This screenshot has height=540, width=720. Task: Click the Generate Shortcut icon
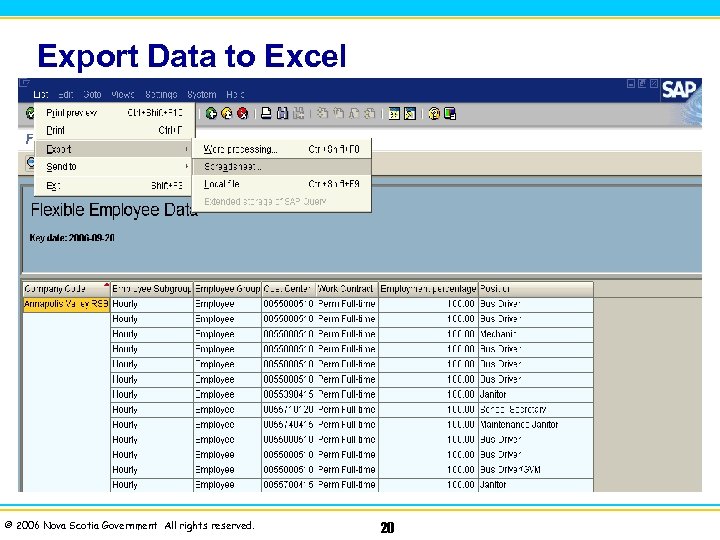click(410, 113)
